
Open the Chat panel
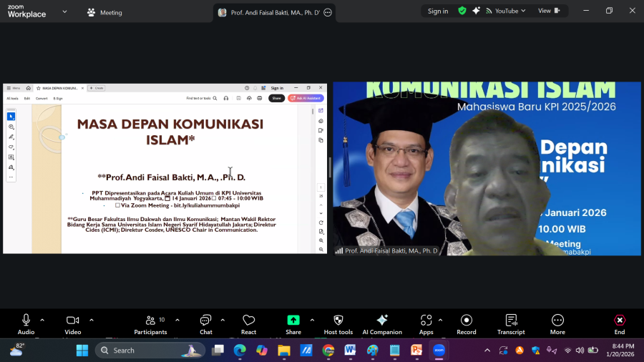(206, 324)
